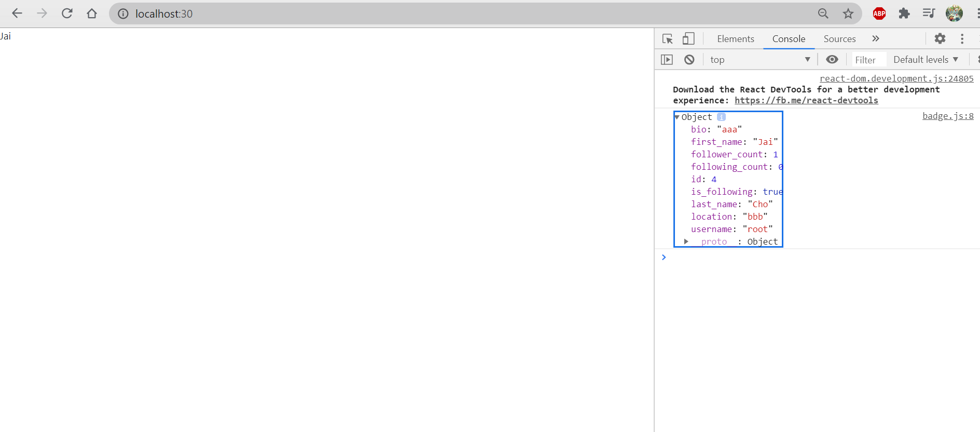The height and width of the screenshot is (432, 980).
Task: Open the Chrome profile avatar
Action: (x=954, y=14)
